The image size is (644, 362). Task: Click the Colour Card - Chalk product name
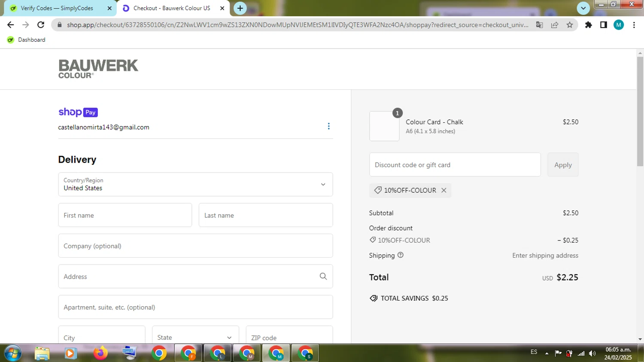point(434,122)
